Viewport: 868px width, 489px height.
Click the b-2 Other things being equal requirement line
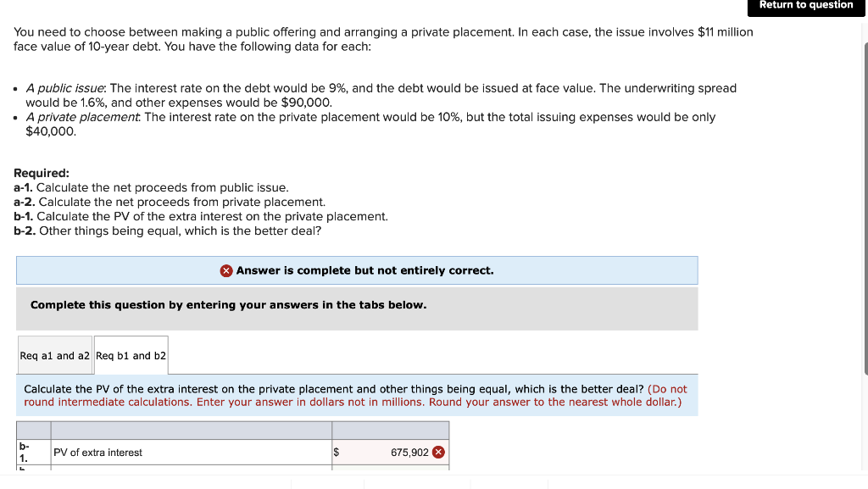(x=170, y=231)
